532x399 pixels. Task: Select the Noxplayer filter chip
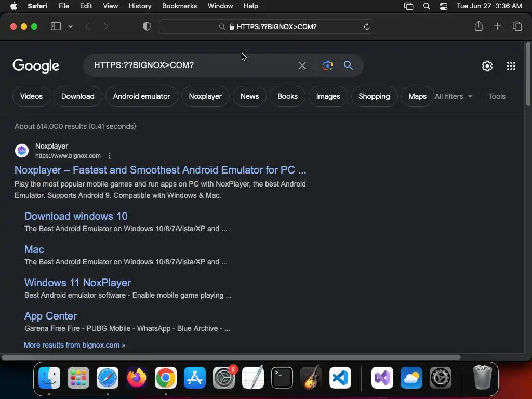click(x=205, y=96)
